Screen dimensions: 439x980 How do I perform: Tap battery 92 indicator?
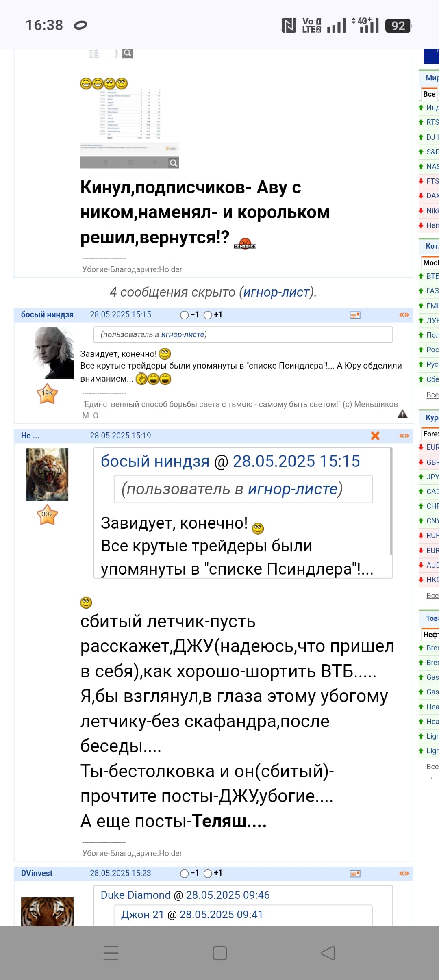(x=398, y=26)
